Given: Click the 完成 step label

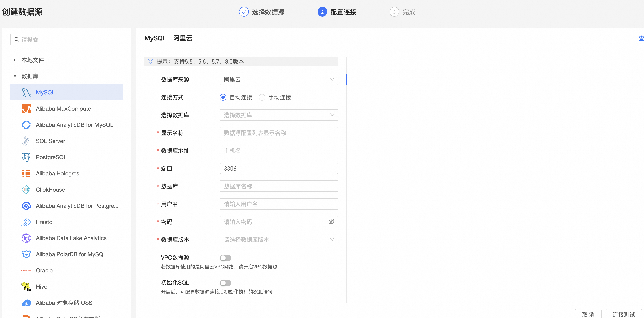Looking at the screenshot, I should point(409,12).
